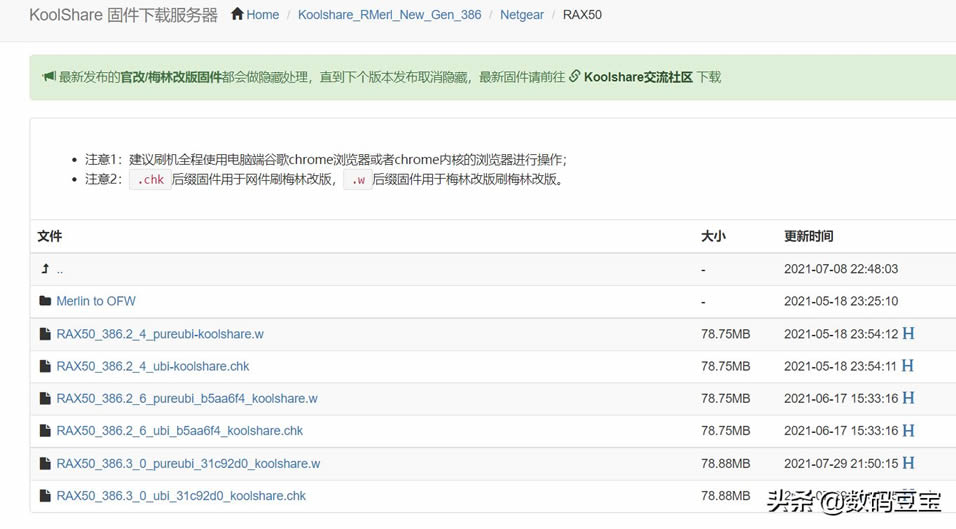Open Koolshare_RMerl_New_Gen_386 breadcrumb
Screen dimensions: 956x529
[390, 15]
